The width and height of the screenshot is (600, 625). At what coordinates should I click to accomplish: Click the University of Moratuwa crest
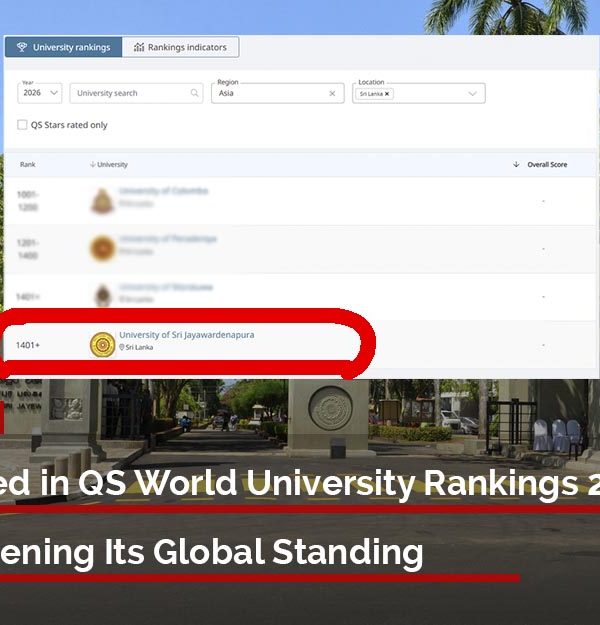coord(102,295)
